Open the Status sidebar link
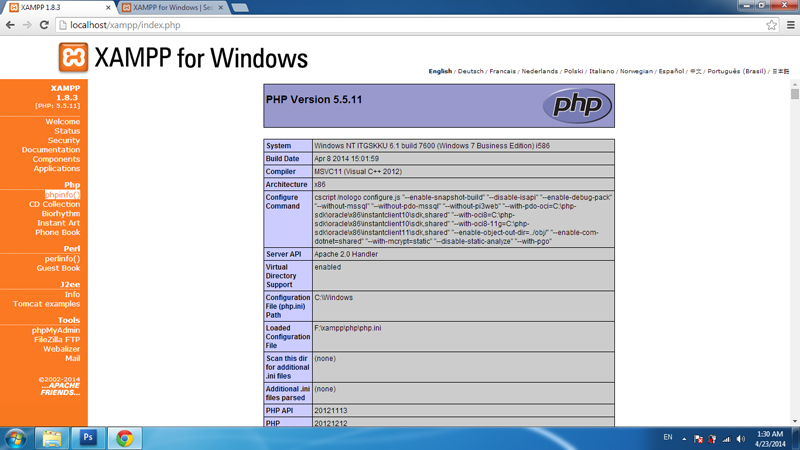 [x=67, y=131]
